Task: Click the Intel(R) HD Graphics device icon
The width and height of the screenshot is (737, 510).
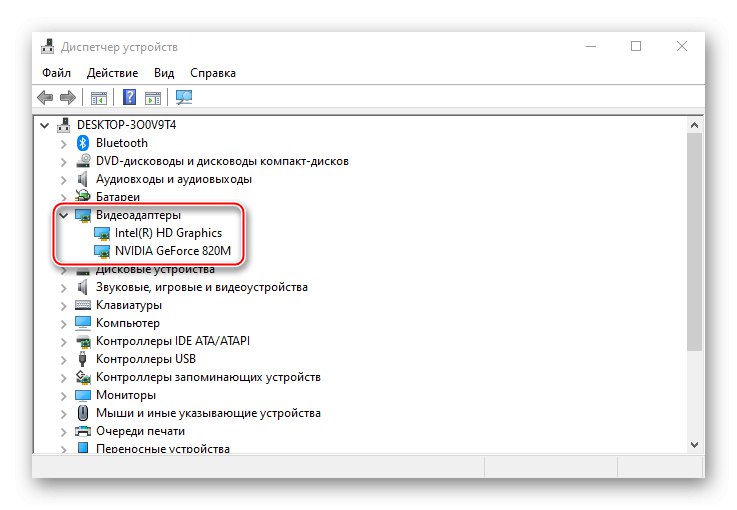Action: 102,233
